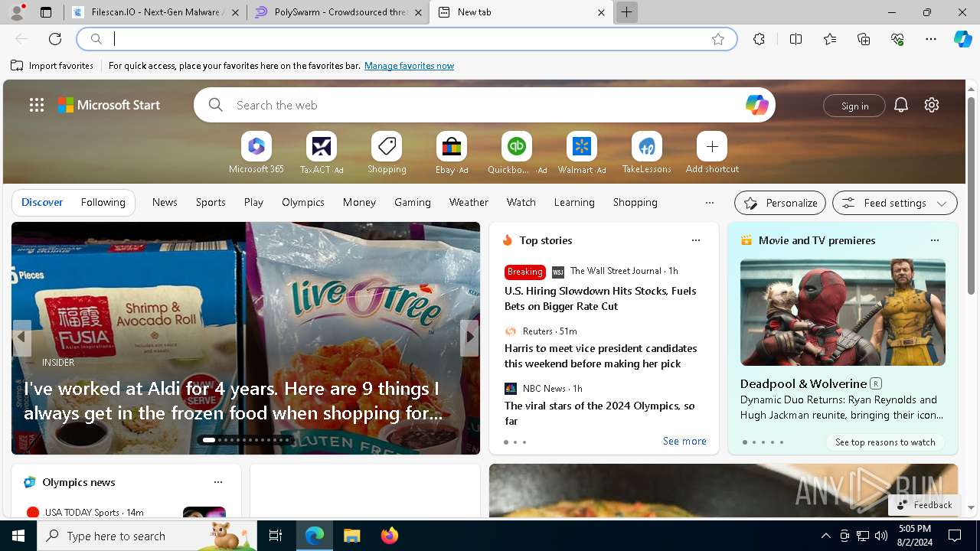
Task: Open File Explorer from the taskbar
Action: click(x=352, y=536)
